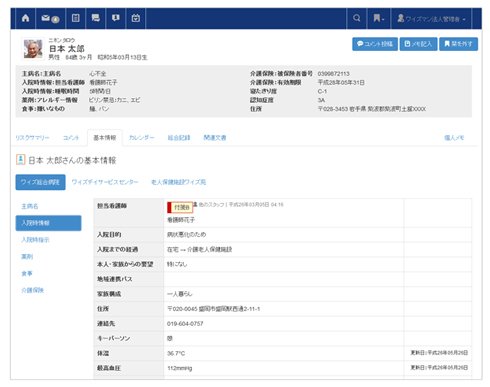The image size is (490, 387).
Task: Click the patient photo thumbnail
Action: point(33,49)
